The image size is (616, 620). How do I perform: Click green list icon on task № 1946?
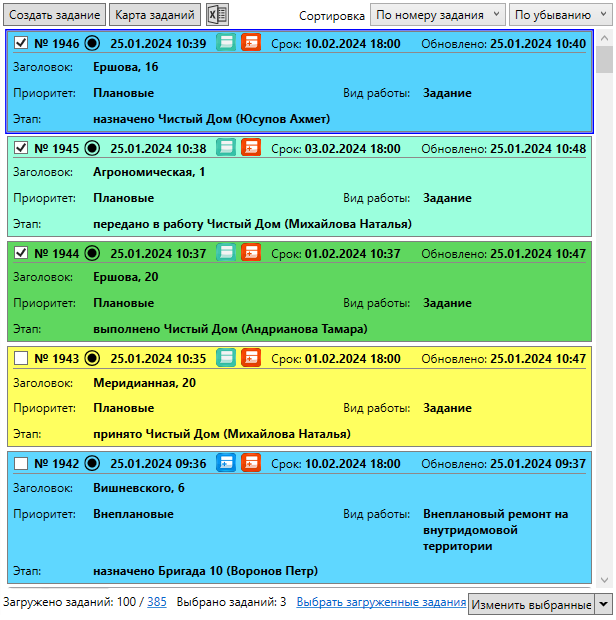pos(226,43)
